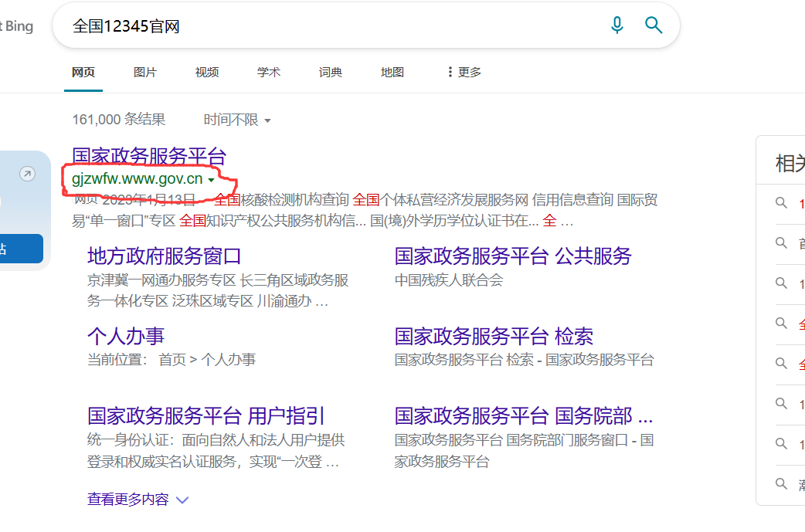The height and width of the screenshot is (532, 805).
Task: Click the sixth search icon in related panel
Action: (x=781, y=403)
